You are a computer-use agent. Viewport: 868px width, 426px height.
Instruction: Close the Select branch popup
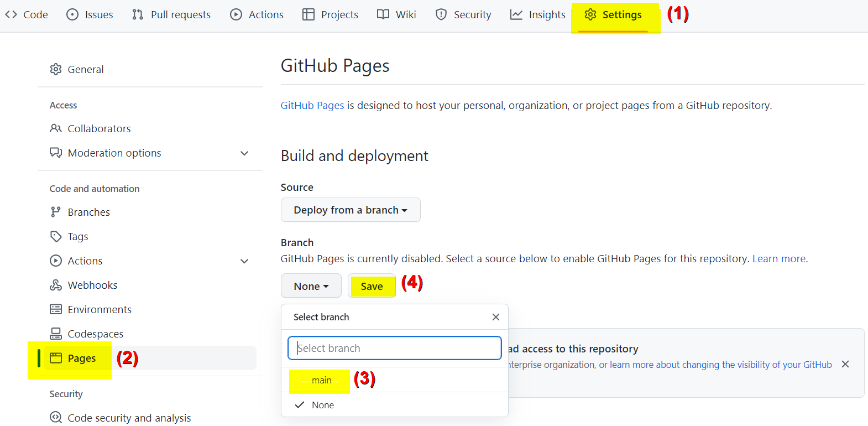(496, 317)
